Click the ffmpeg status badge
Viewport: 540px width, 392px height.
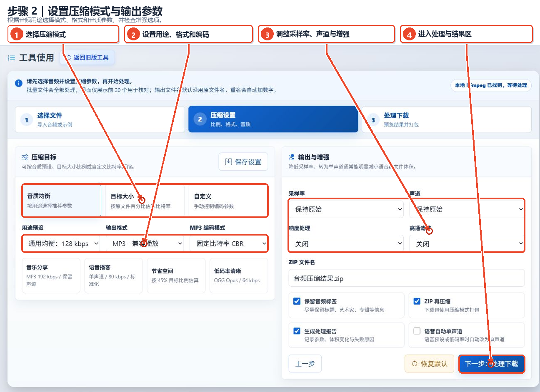(x=491, y=85)
